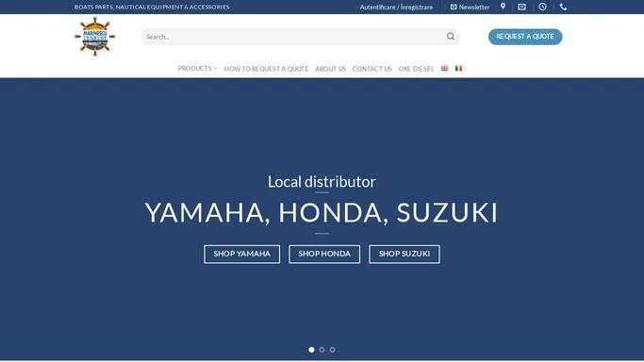
Task: Switch language using the UK flag icon
Action: pyautogui.click(x=444, y=68)
